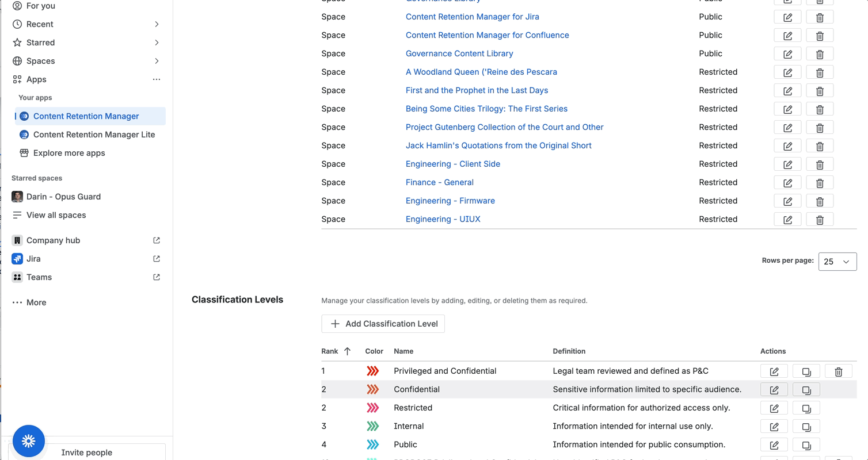Expand the Recent section chevron
This screenshot has width=868, height=460.
point(157,24)
